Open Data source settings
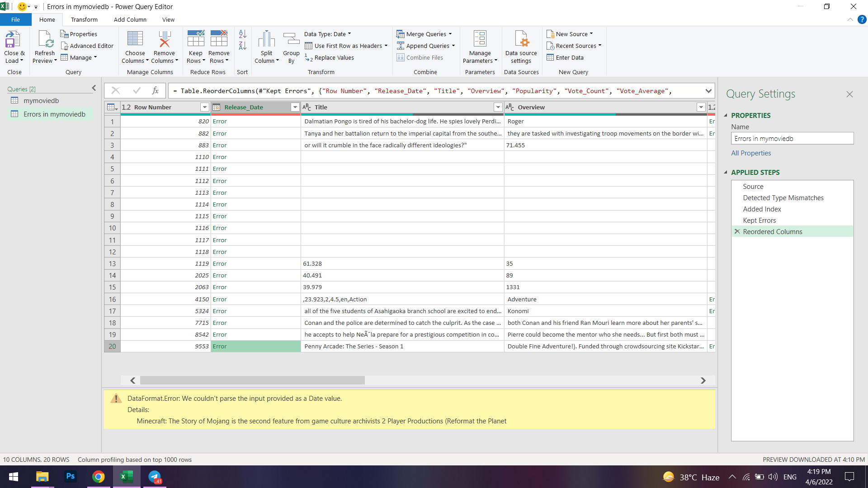868x488 pixels. coord(521,40)
